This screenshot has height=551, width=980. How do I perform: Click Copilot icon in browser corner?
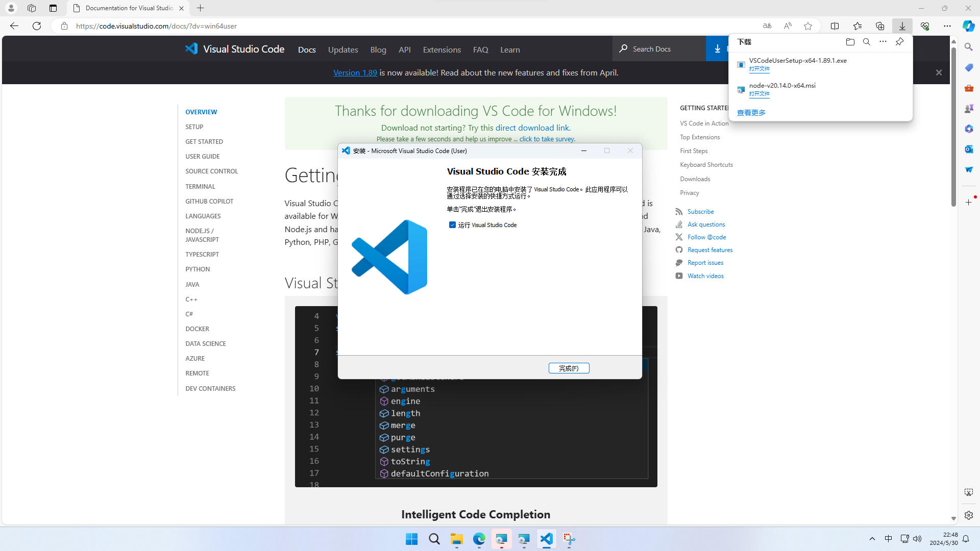(968, 26)
